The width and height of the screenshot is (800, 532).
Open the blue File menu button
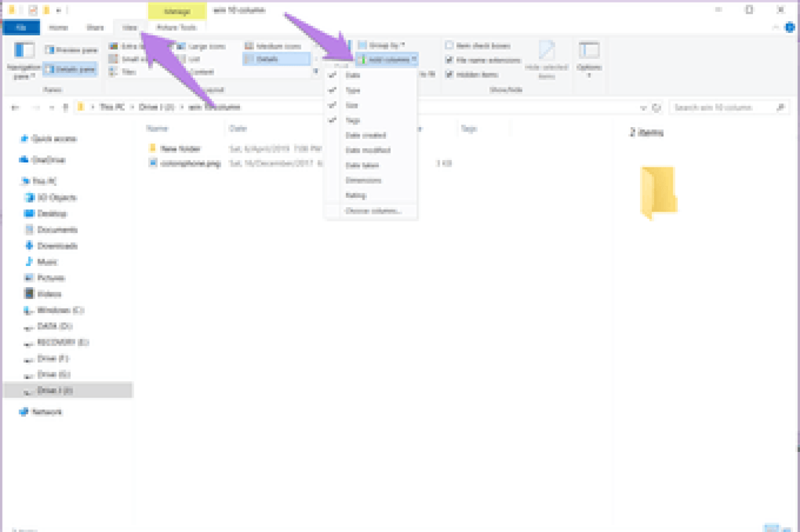click(21, 28)
